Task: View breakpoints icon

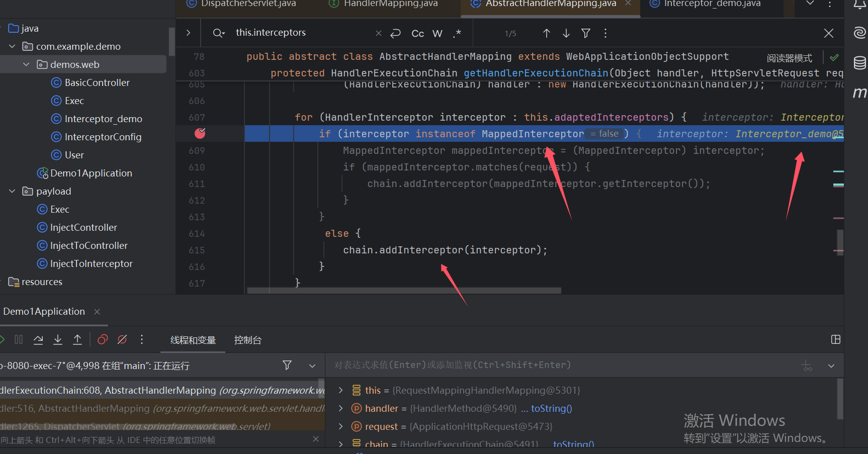Action: click(103, 339)
